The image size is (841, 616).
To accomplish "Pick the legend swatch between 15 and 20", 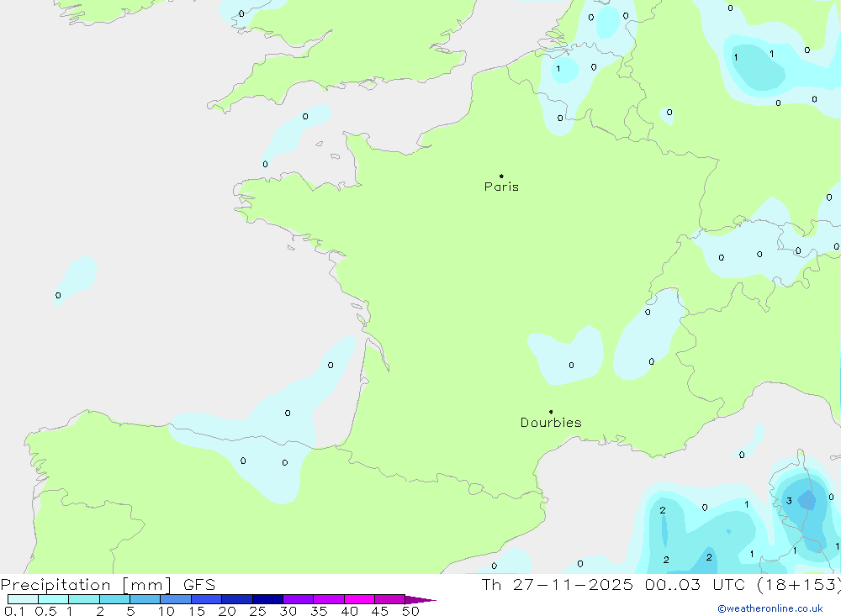I will 207,599.
